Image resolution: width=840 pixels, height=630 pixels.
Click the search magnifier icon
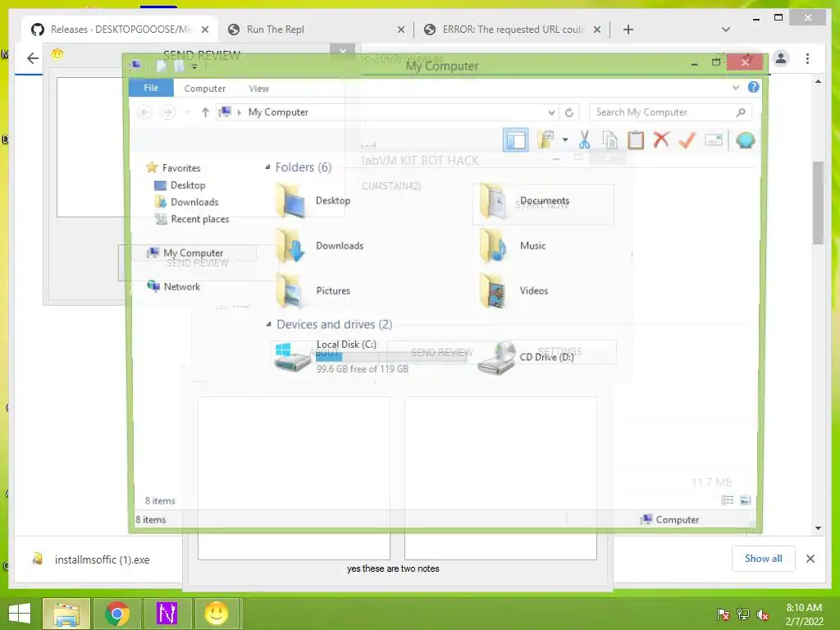point(741,112)
